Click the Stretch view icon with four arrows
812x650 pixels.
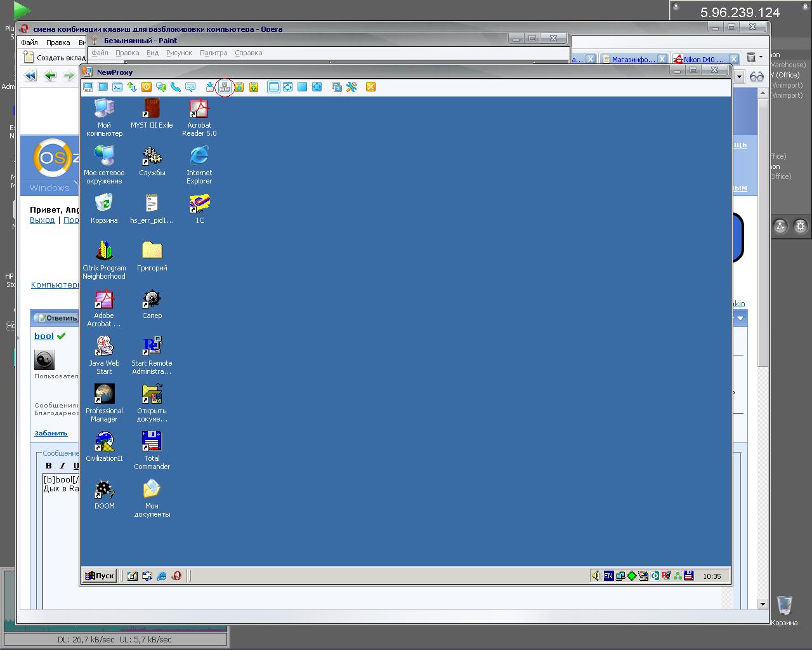point(288,87)
